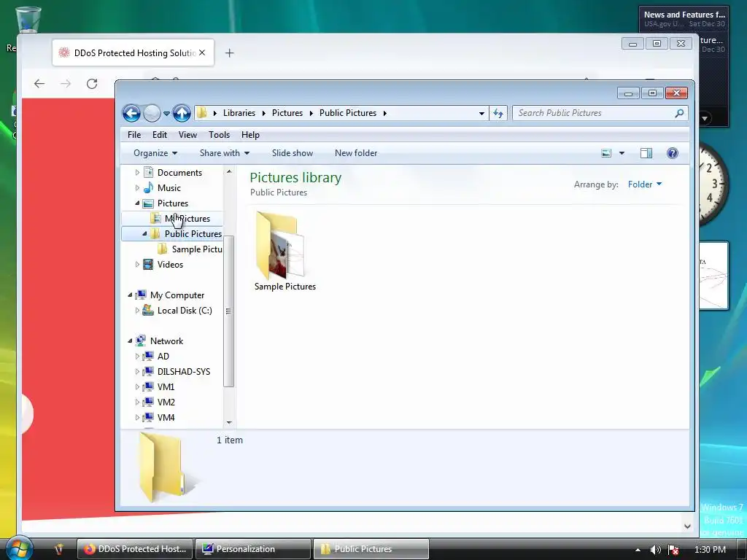747x560 pixels.
Task: Click the refresh icon beside the address bar
Action: click(498, 113)
